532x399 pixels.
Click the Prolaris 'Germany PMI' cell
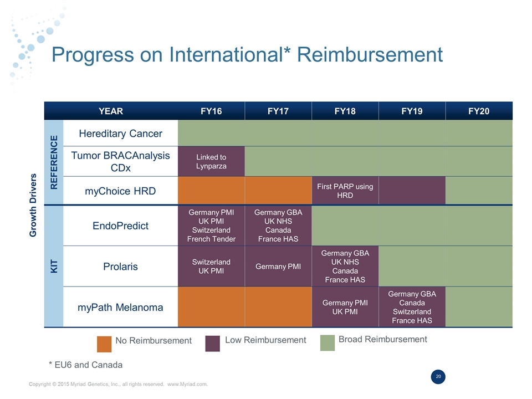point(278,267)
